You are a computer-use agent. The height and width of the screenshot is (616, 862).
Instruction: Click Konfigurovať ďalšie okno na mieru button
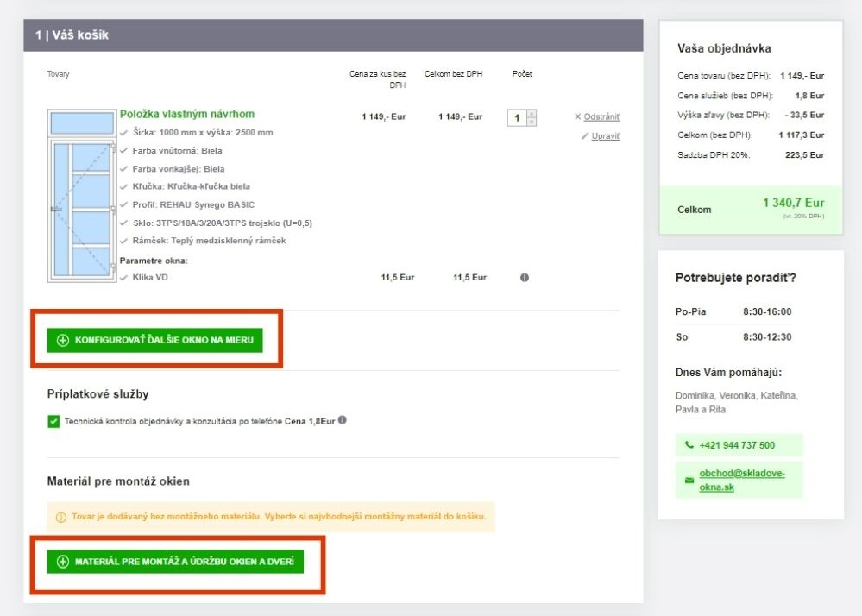click(x=154, y=340)
